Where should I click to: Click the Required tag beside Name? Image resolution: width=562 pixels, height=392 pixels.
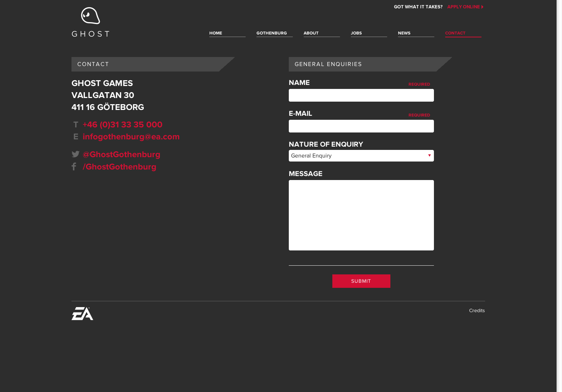pos(419,84)
